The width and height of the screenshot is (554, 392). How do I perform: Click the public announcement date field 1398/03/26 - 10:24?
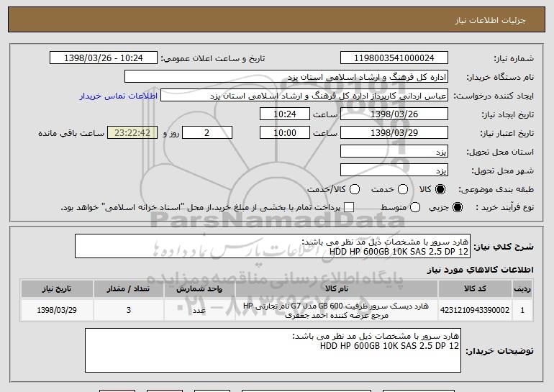tap(104, 58)
